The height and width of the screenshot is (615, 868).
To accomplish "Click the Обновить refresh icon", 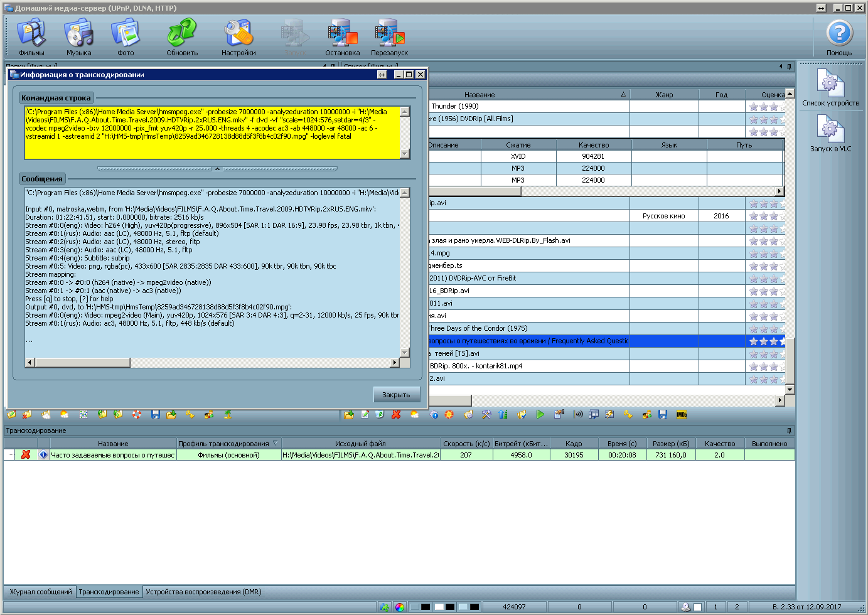I will (x=182, y=36).
